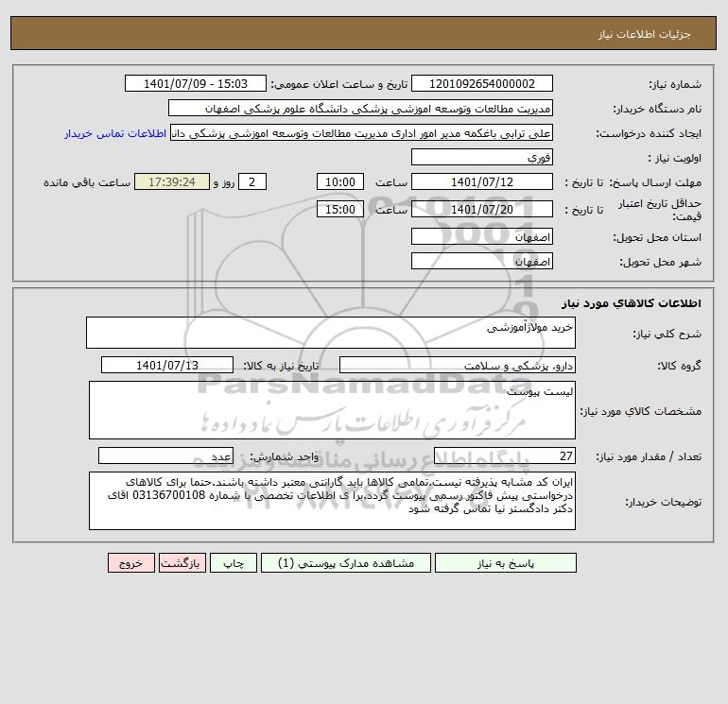Screen dimensions: 728x704
Task: Click the remaining days field showing 2
Action: [x=252, y=182]
